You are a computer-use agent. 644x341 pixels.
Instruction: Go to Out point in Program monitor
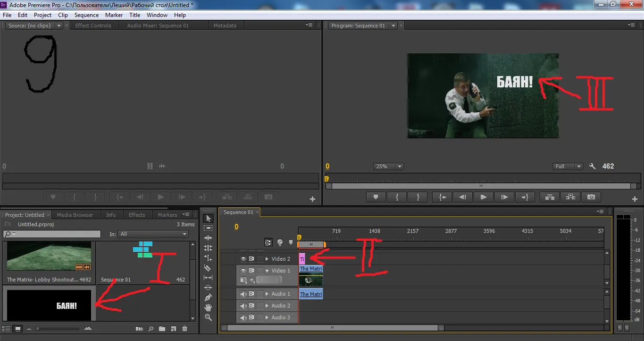coord(525,197)
